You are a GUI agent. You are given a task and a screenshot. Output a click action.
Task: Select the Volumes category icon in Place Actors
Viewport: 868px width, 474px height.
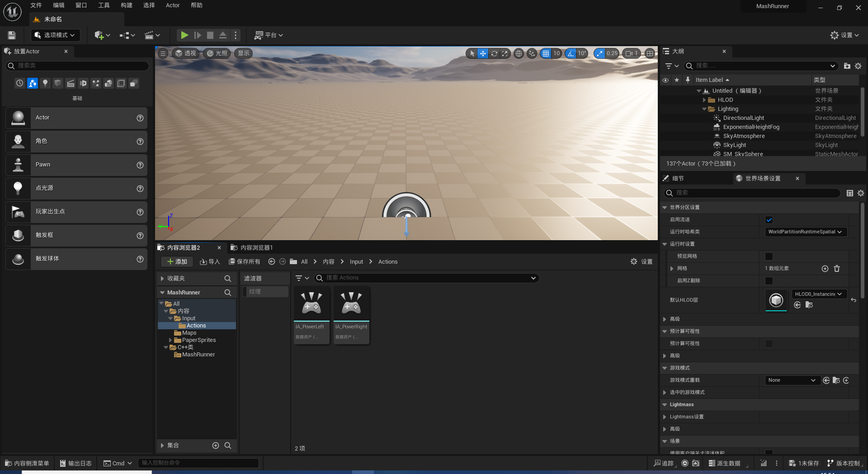coord(121,83)
